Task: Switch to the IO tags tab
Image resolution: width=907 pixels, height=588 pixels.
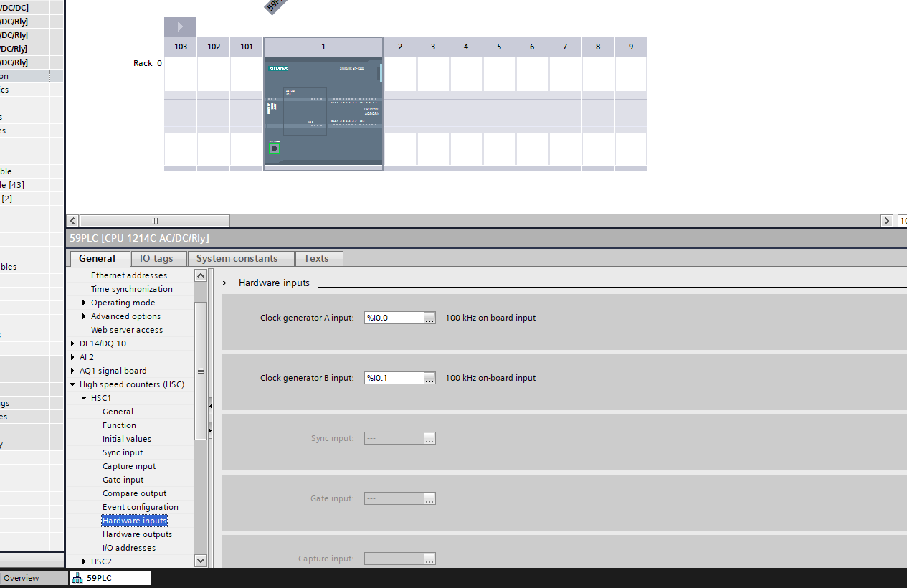Action: tap(156, 258)
